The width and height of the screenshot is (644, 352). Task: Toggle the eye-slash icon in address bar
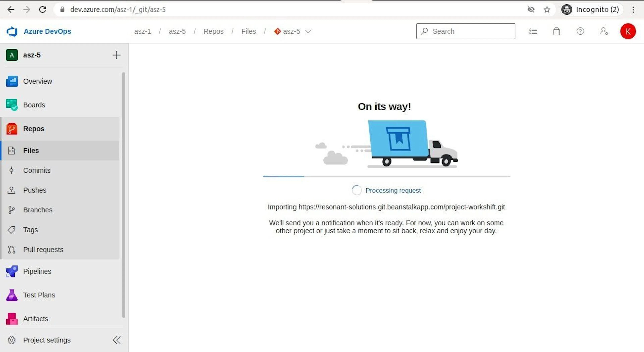pyautogui.click(x=531, y=10)
